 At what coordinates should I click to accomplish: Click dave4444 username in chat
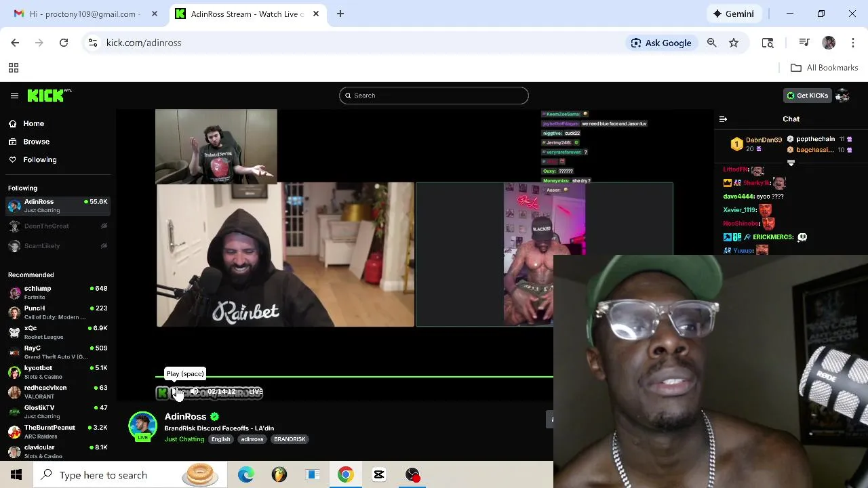coord(738,197)
